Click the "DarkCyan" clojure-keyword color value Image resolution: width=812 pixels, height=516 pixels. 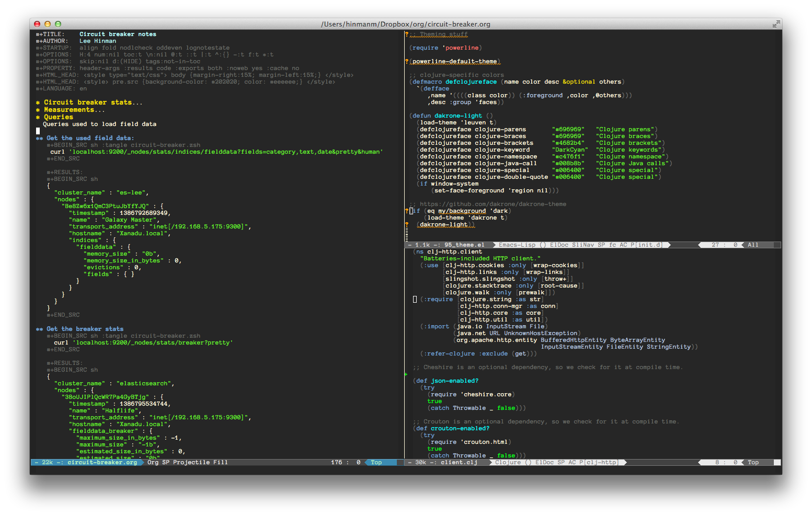tap(570, 150)
